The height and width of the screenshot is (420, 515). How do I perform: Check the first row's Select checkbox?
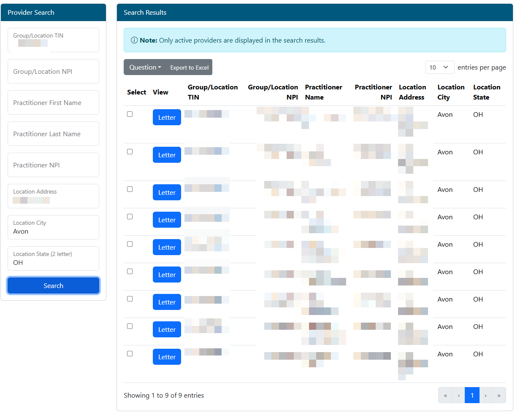(130, 114)
